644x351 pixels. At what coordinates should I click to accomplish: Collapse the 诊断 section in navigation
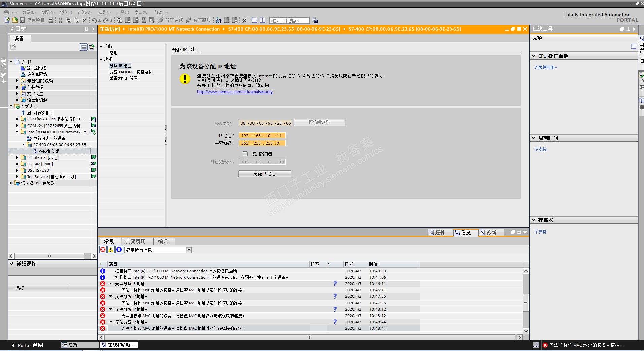(101, 46)
